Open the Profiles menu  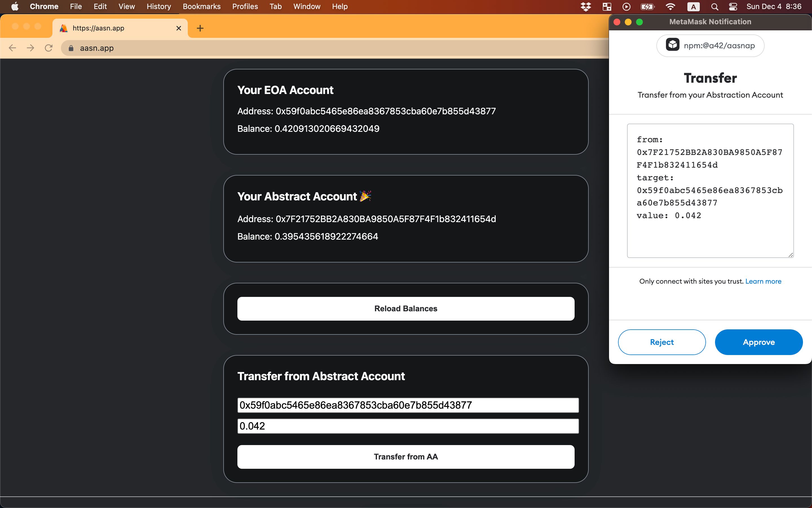pos(245,6)
